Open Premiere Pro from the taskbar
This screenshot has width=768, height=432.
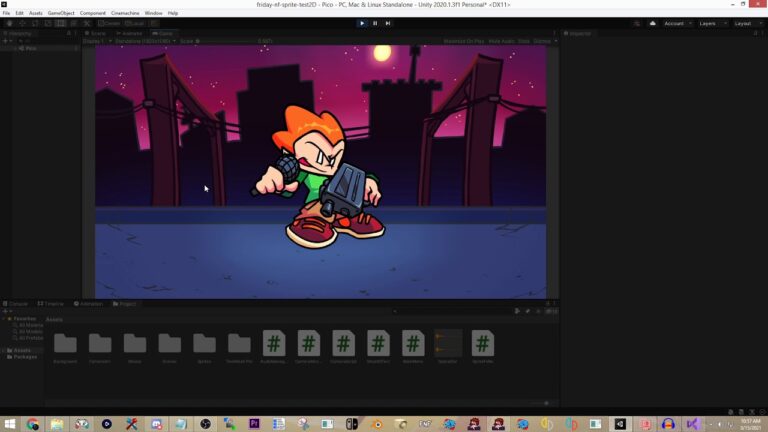pos(254,424)
